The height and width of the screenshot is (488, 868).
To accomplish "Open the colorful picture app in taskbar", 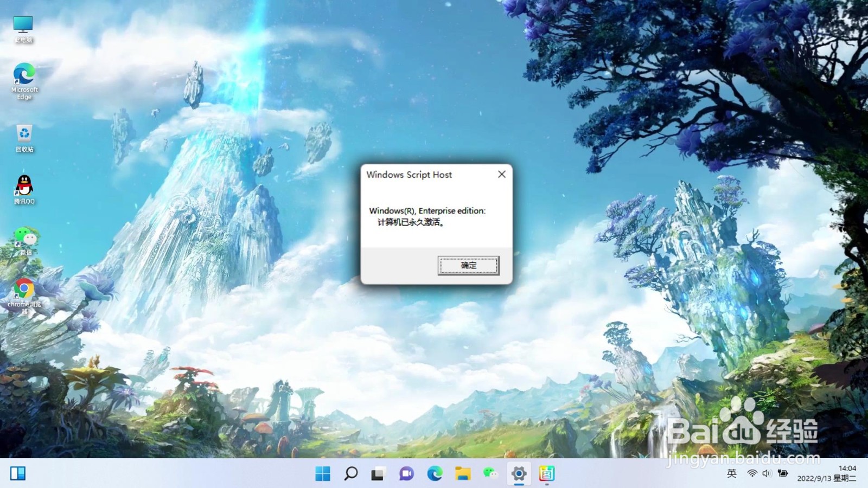I will click(547, 473).
